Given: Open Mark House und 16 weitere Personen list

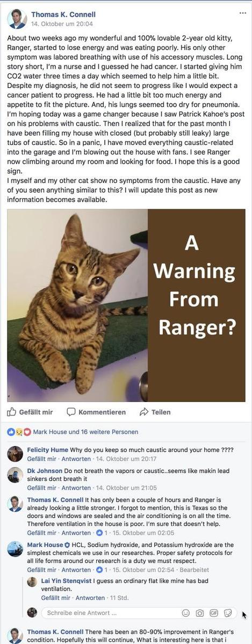Looking at the screenshot, I should tap(86, 431).
